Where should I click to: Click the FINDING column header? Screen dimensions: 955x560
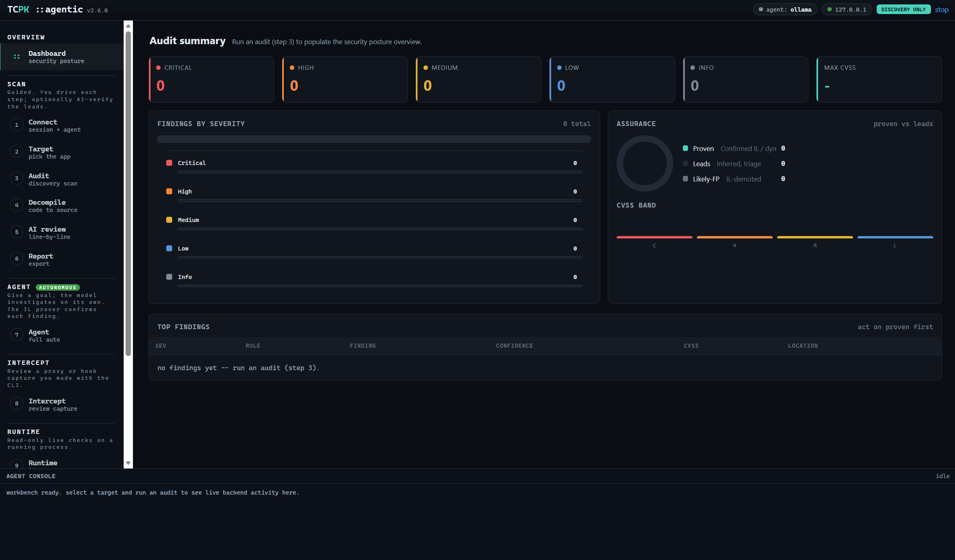[x=363, y=346]
